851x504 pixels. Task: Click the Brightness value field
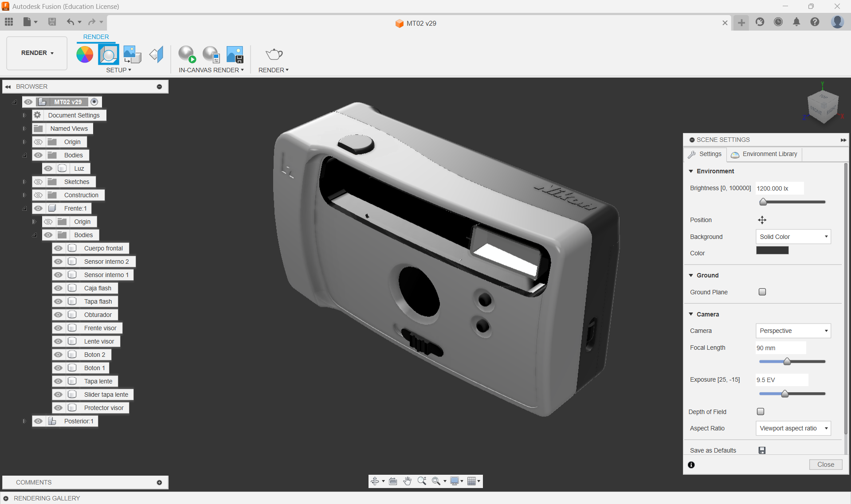tap(780, 188)
